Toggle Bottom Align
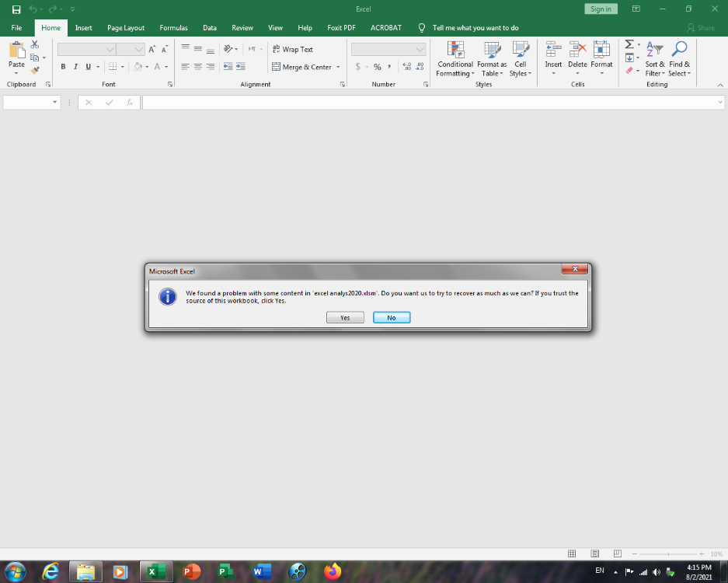728x583 pixels. click(x=211, y=49)
